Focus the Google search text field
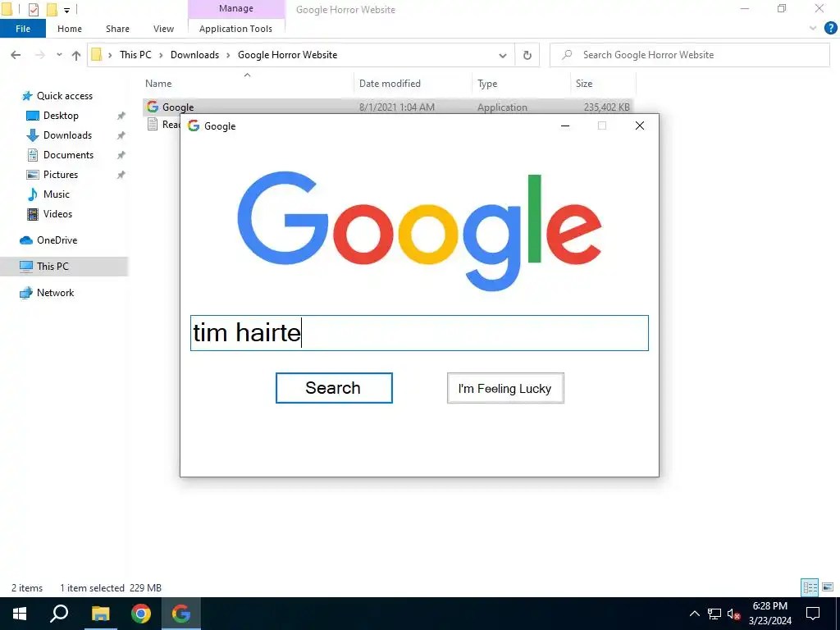840x630 pixels. point(419,333)
